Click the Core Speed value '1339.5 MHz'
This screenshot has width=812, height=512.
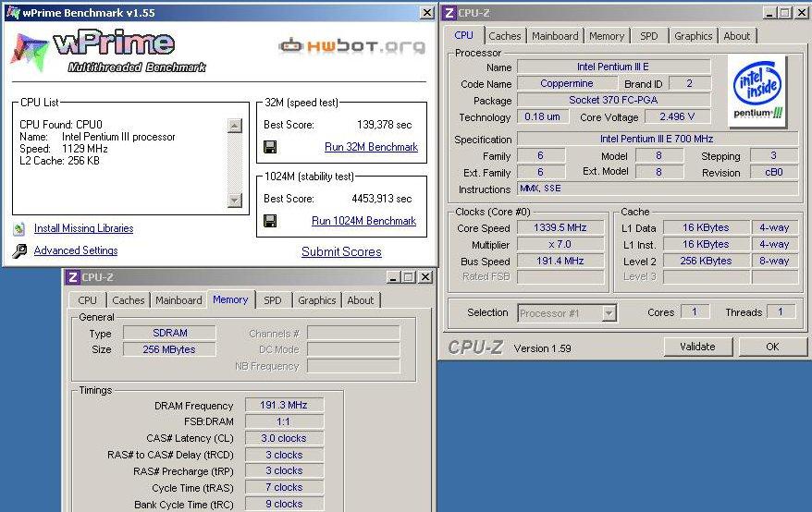560,227
